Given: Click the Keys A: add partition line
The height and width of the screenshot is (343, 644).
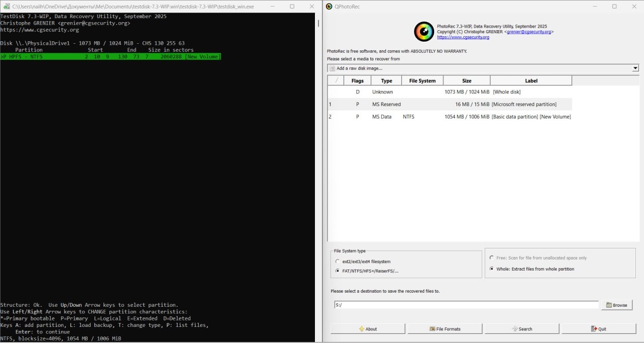Looking at the screenshot, I should (104, 325).
